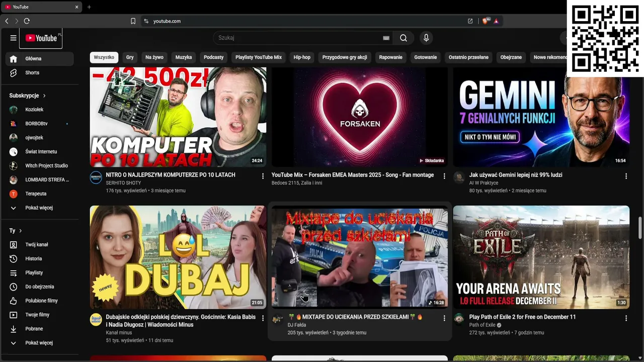The height and width of the screenshot is (362, 644).
Task: Start voice search with the microphone
Action: 426,38
